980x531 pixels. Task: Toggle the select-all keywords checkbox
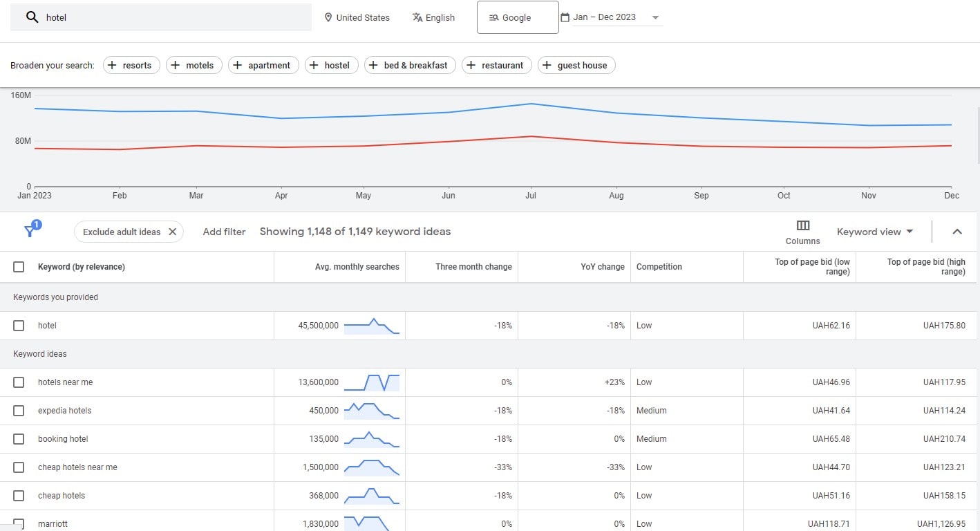(x=19, y=267)
